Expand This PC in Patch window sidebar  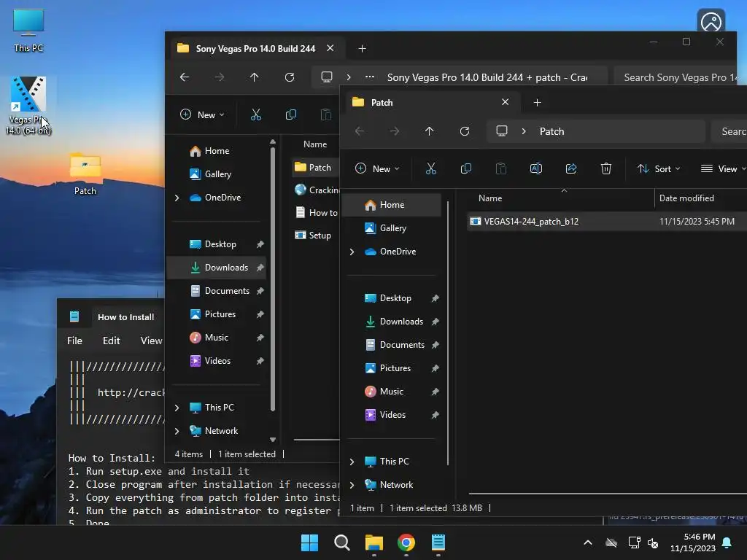pyautogui.click(x=352, y=462)
